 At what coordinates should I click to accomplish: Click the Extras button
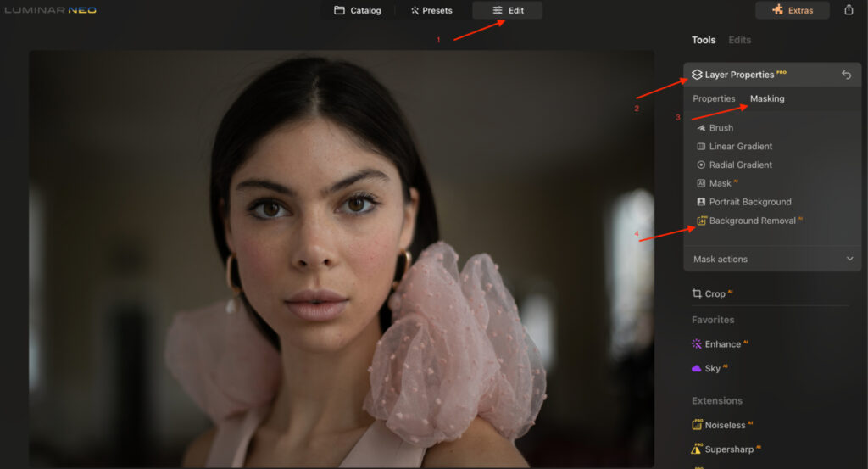793,10
